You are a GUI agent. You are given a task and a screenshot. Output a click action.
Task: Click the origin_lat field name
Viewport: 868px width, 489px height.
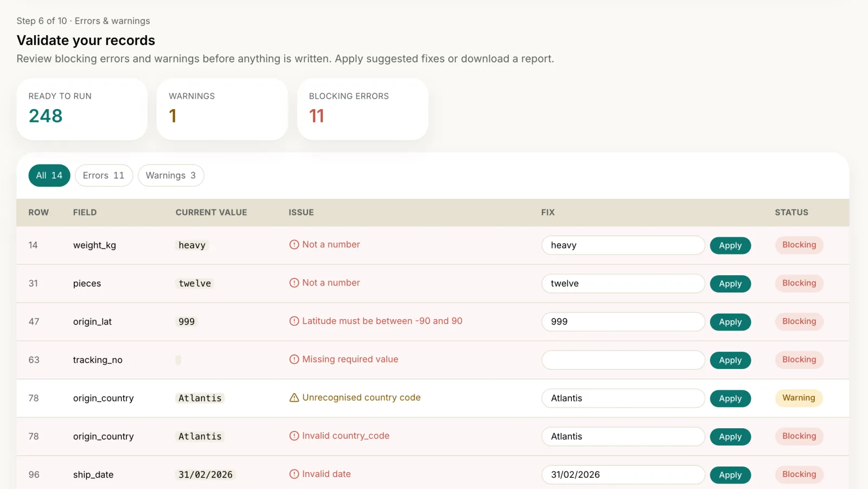[x=92, y=322]
